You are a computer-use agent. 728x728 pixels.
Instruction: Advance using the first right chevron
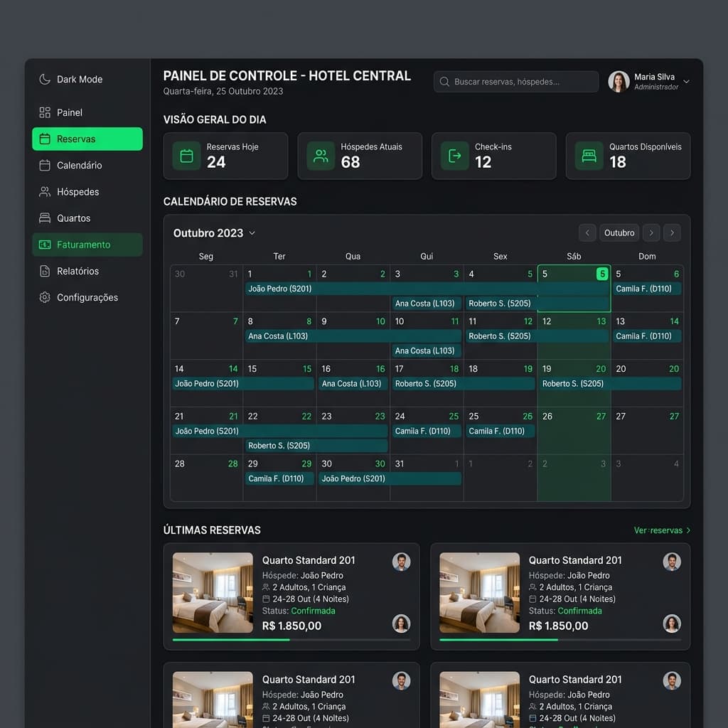[x=651, y=233]
